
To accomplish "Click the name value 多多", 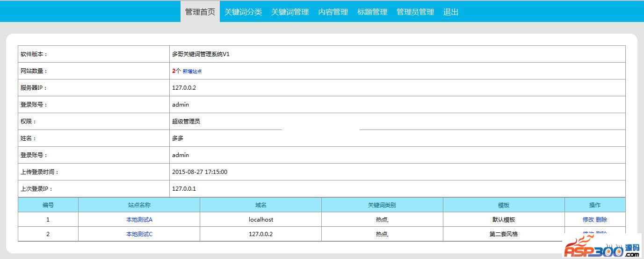I will [x=178, y=138].
